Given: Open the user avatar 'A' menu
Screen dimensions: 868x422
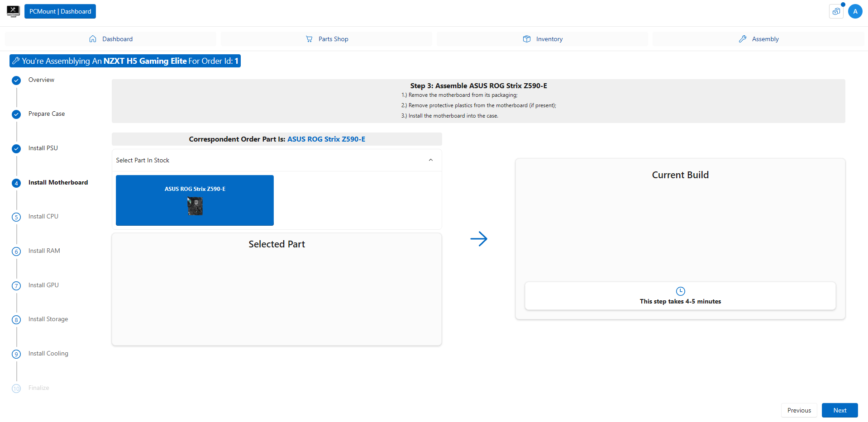Looking at the screenshot, I should [x=855, y=11].
